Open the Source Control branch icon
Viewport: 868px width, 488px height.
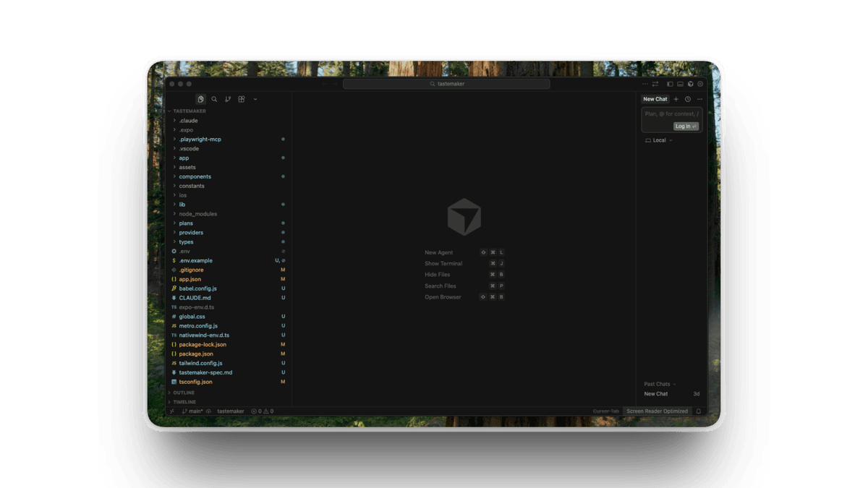pos(228,99)
